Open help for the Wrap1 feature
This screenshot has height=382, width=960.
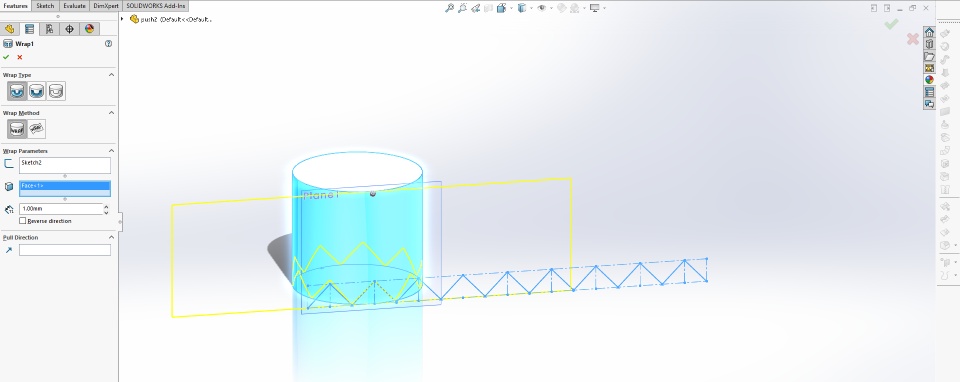click(108, 44)
